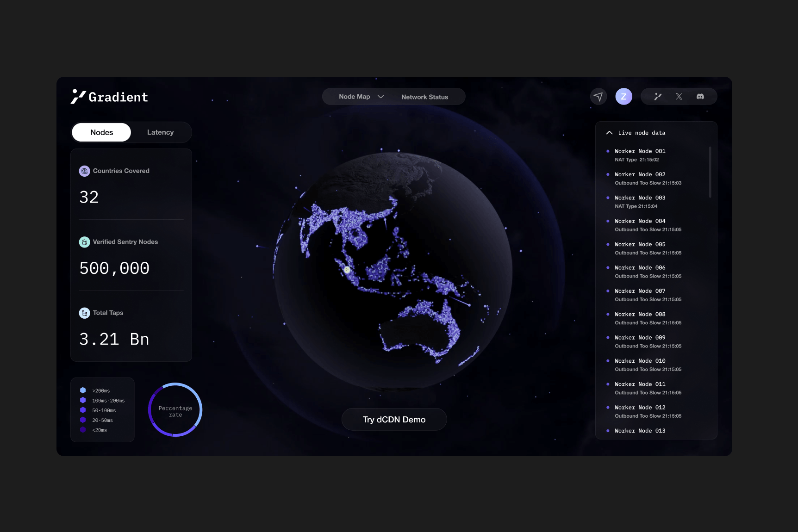Select the Worker Node 006 entry
798x532 pixels.
pyautogui.click(x=648, y=272)
